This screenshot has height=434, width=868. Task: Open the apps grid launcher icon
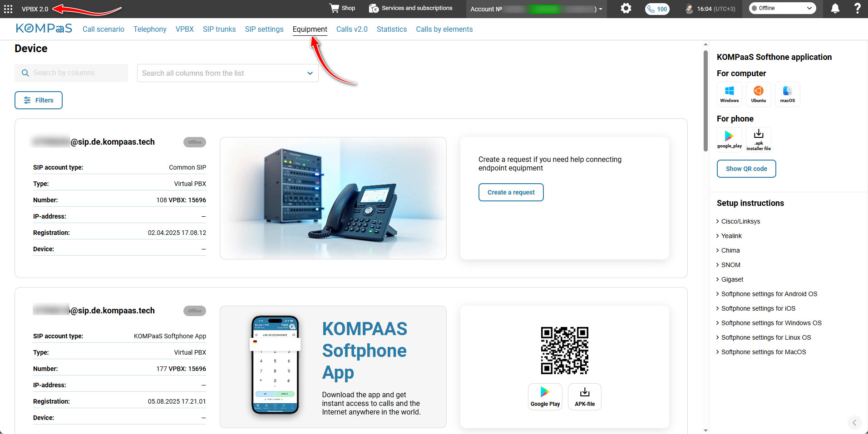(x=8, y=9)
